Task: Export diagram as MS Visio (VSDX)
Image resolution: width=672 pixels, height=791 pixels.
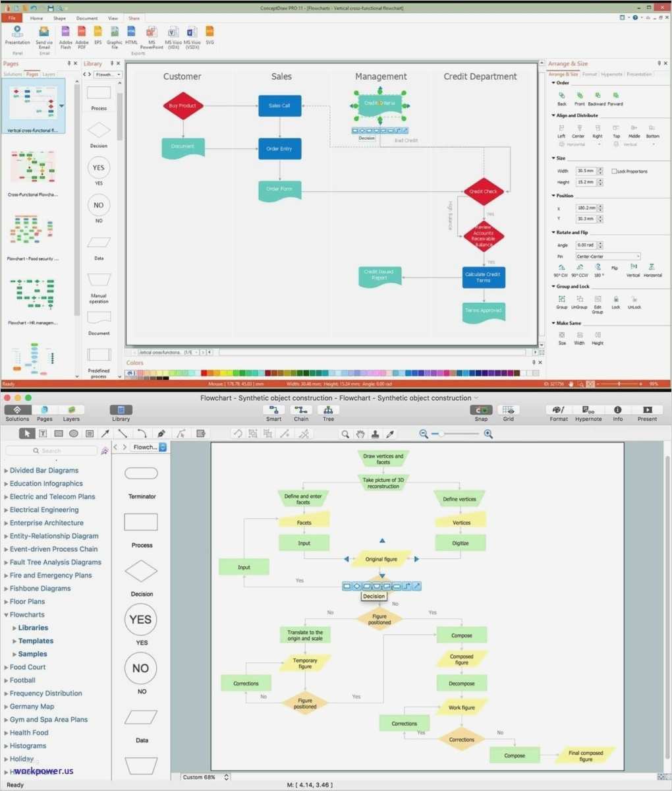Action: tap(192, 33)
